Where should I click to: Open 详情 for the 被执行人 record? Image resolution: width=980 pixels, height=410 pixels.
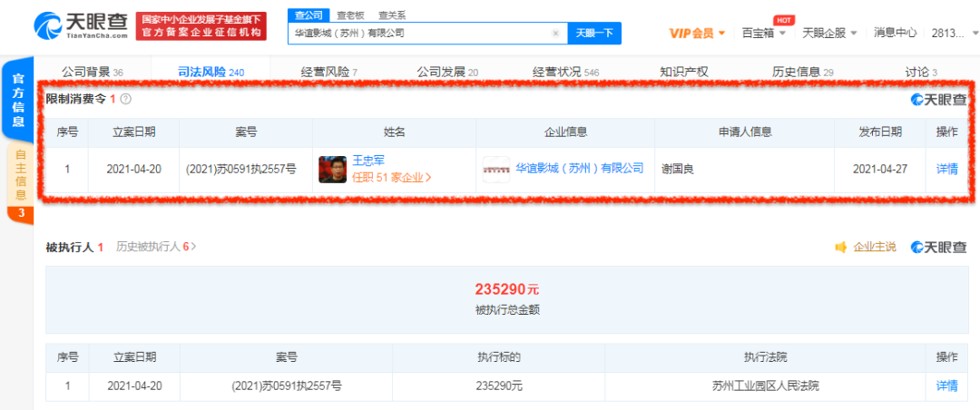pos(946,386)
